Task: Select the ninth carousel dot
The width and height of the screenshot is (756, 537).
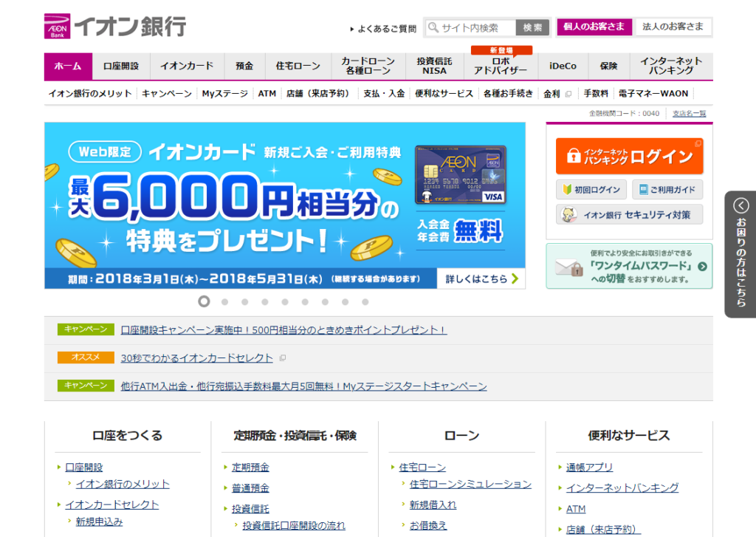Action: pyautogui.click(x=365, y=302)
